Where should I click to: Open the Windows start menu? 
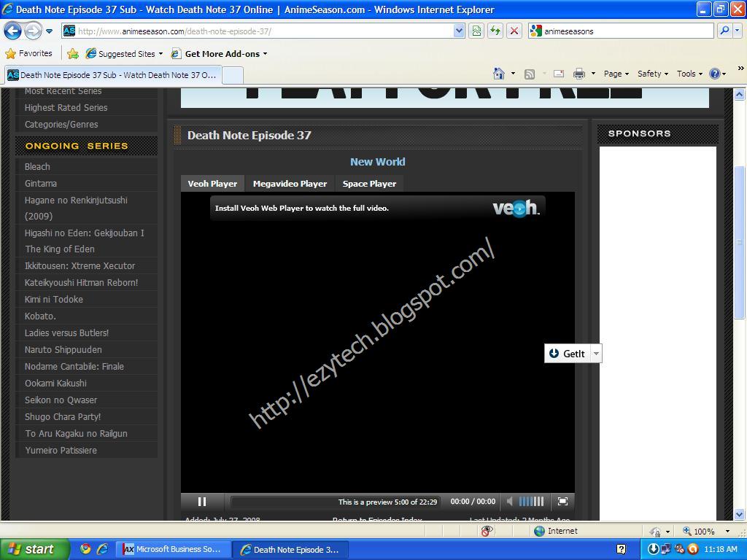point(34,549)
